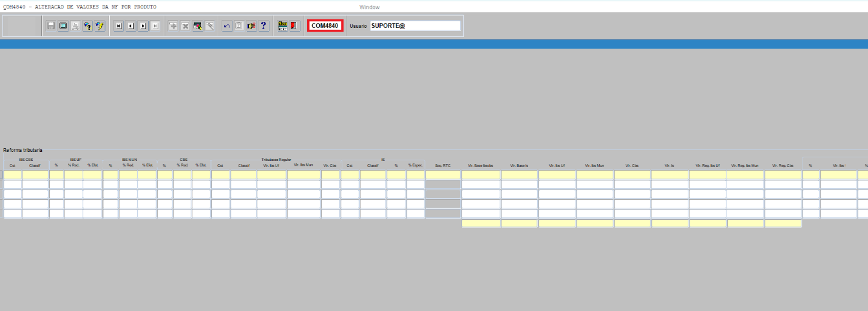Click the monitor screen icon in toolbar
This screenshot has width=868, height=311.
click(63, 26)
